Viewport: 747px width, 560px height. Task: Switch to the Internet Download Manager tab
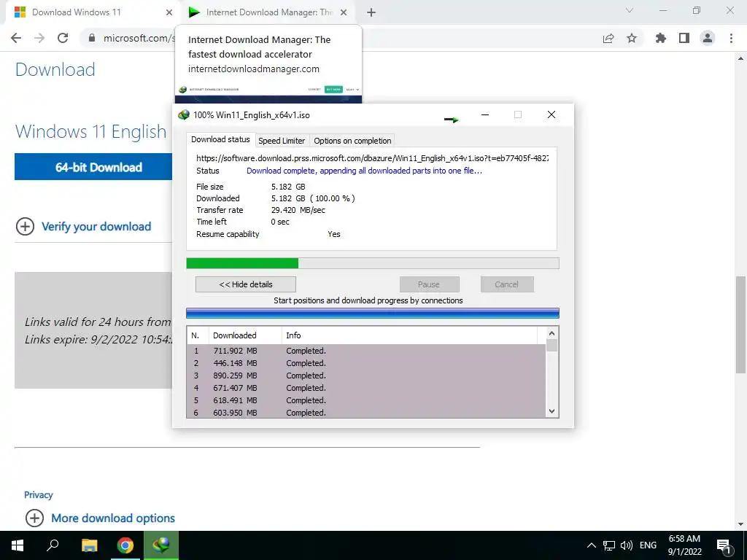268,12
